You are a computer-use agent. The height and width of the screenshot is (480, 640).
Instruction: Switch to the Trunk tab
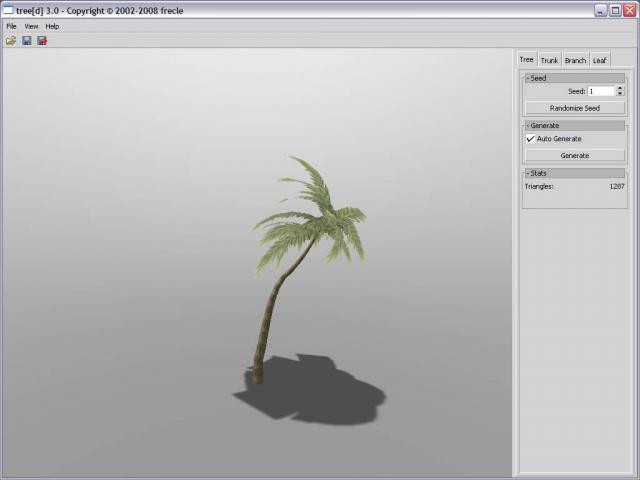click(x=550, y=61)
